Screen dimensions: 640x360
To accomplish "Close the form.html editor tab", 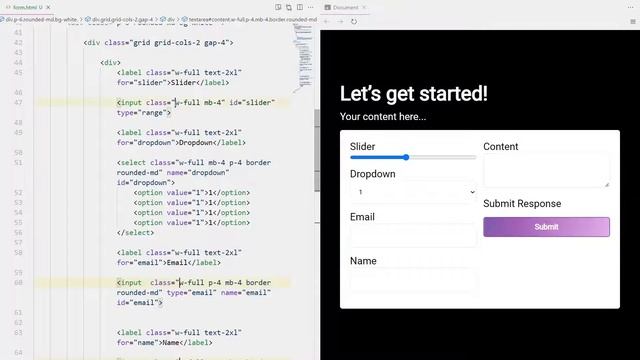I will point(48,7).
